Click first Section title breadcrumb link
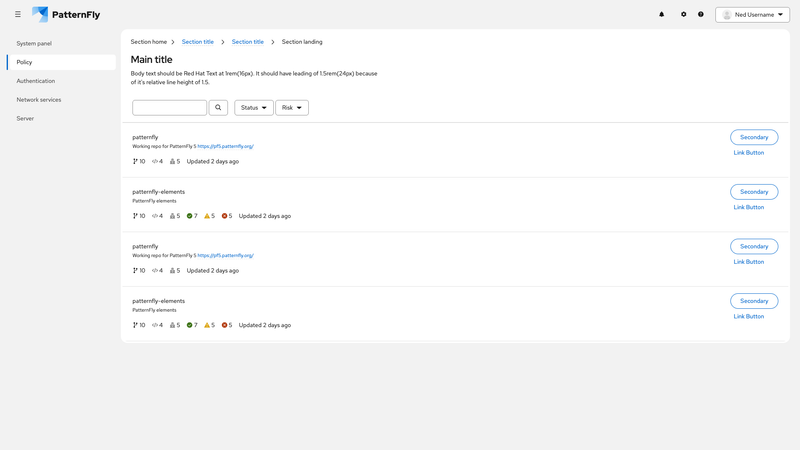This screenshot has height=450, width=800. (x=198, y=42)
